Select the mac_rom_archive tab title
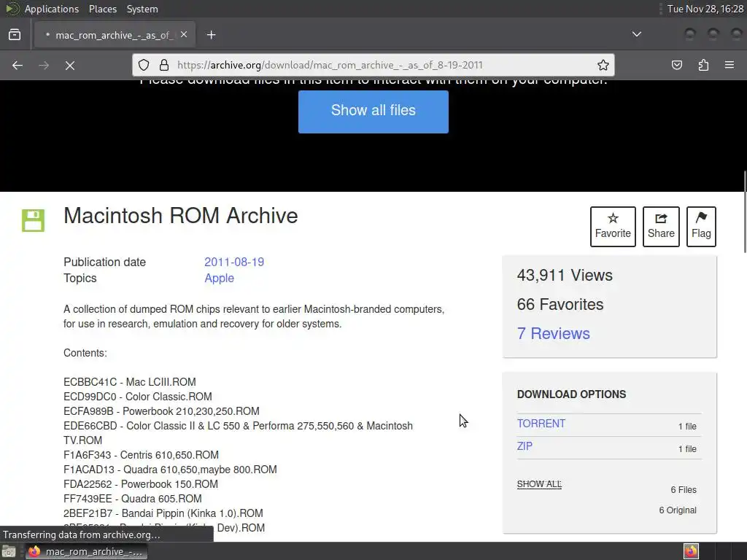The image size is (747, 560). point(115,35)
